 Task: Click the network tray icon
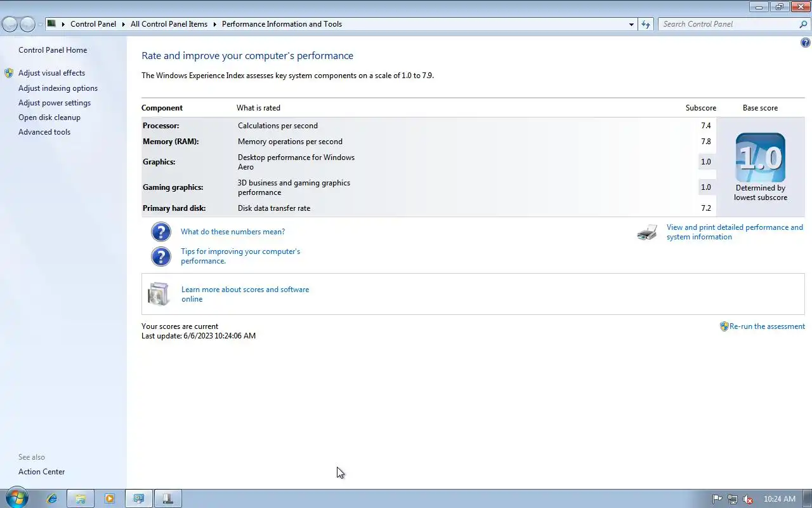click(733, 499)
